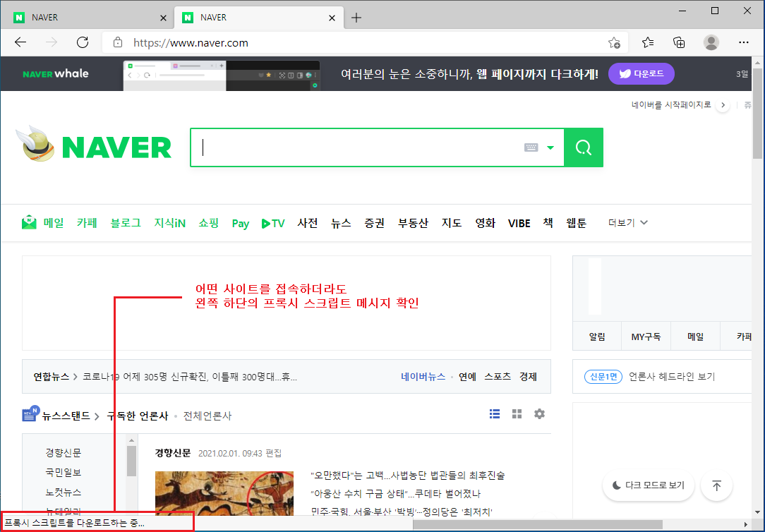Open the "오만했다"는 고백 article headline
The width and height of the screenshot is (765, 532).
408,475
